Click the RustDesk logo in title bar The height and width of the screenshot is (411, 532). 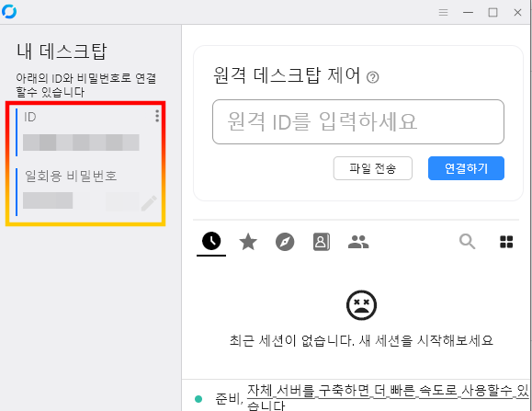[x=9, y=12]
